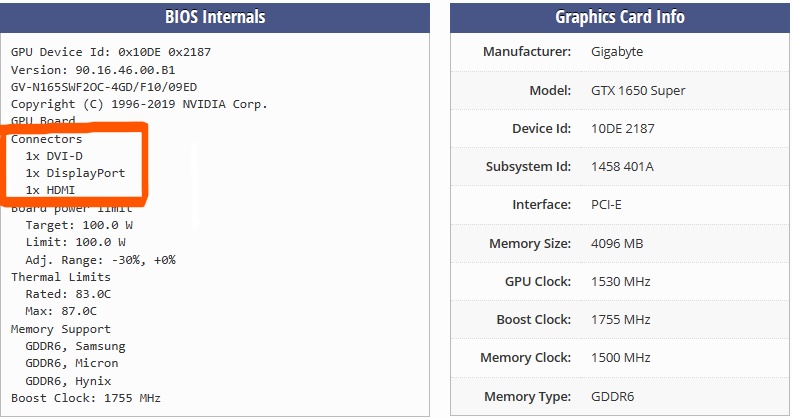Click the GTX 1650 Super model value
Viewport: 792px width, 419px height.
pos(638,91)
